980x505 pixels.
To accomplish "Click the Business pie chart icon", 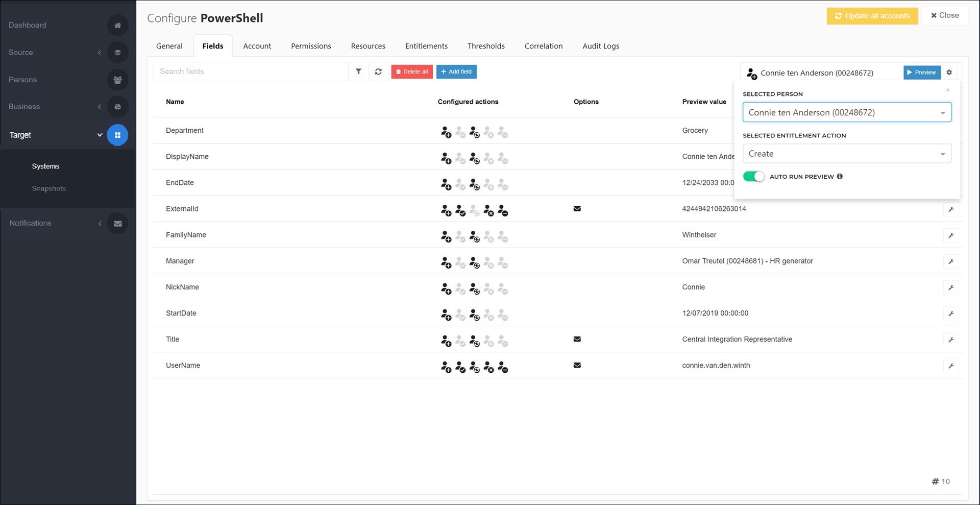I will click(x=117, y=107).
